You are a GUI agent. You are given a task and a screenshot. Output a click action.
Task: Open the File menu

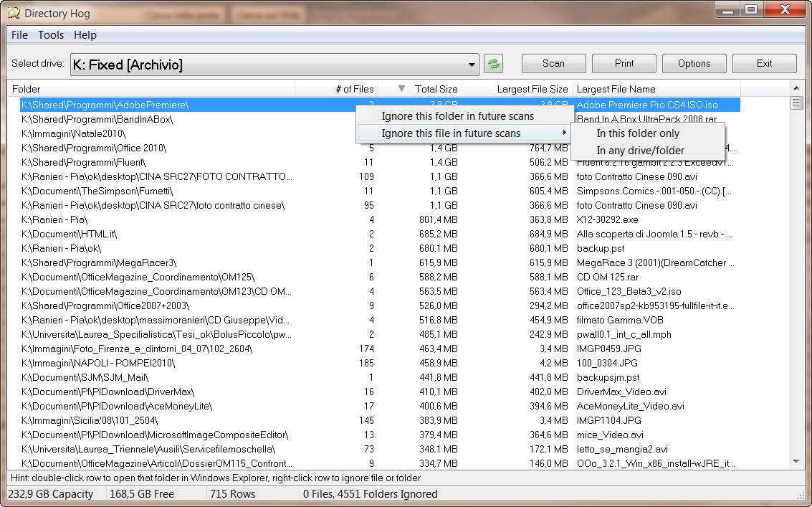tap(19, 35)
